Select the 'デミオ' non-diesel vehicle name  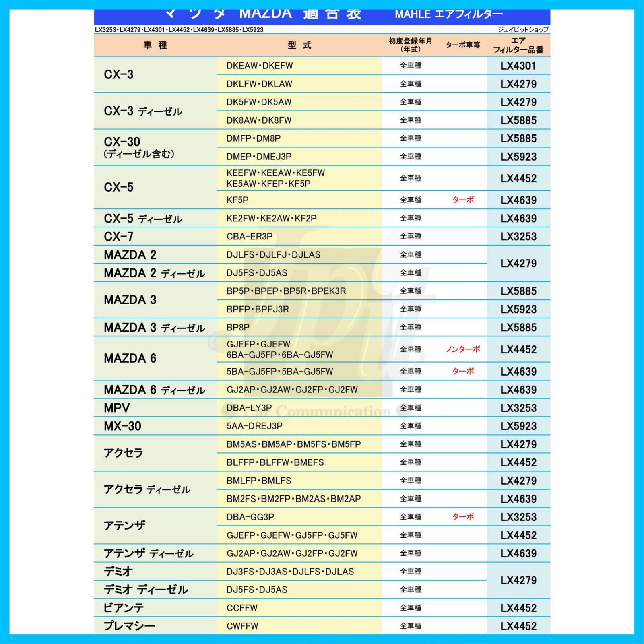point(118,572)
